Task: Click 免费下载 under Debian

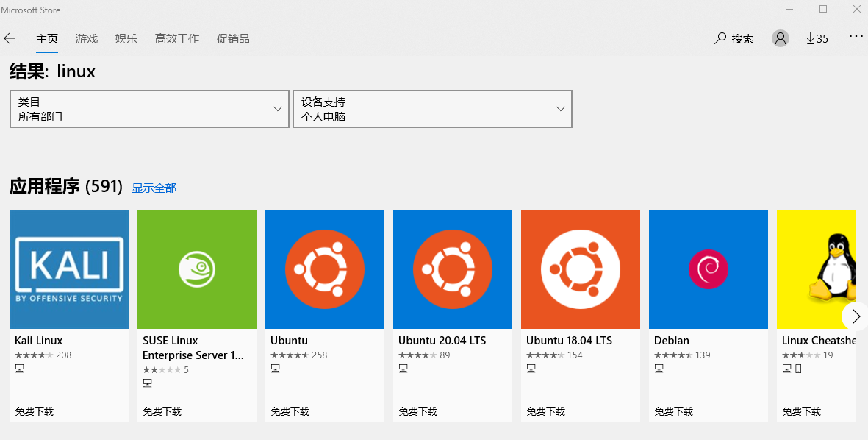Action: 674,411
